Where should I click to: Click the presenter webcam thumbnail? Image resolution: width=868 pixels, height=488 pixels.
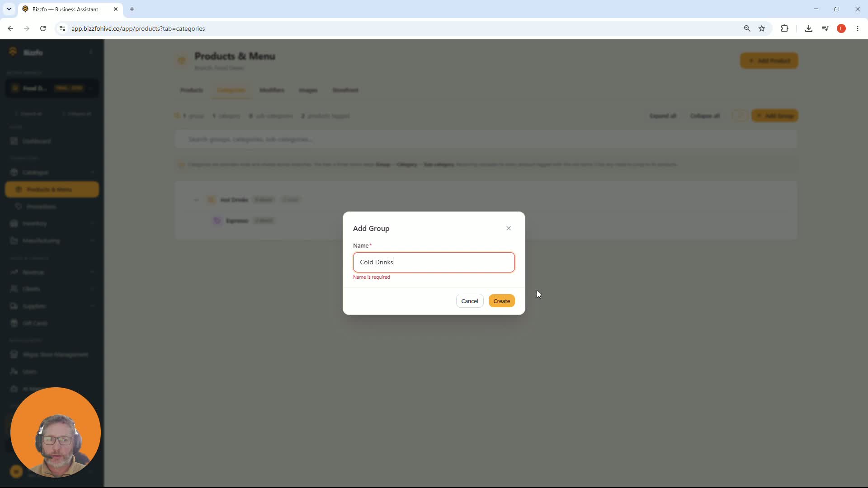[x=56, y=432]
